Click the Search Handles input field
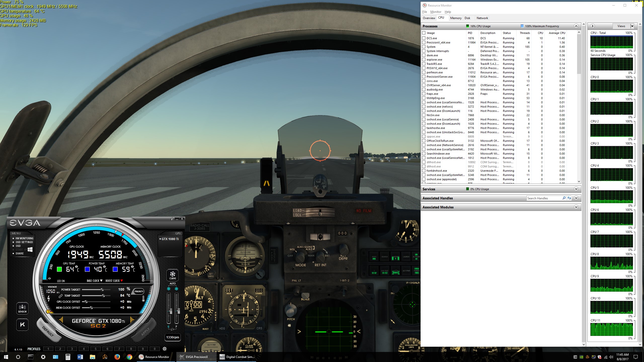 (x=544, y=198)
